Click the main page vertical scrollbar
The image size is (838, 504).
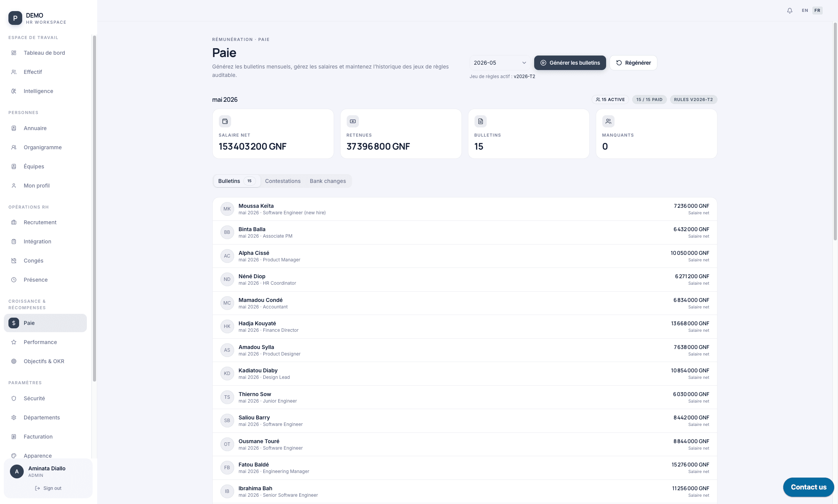(x=835, y=131)
